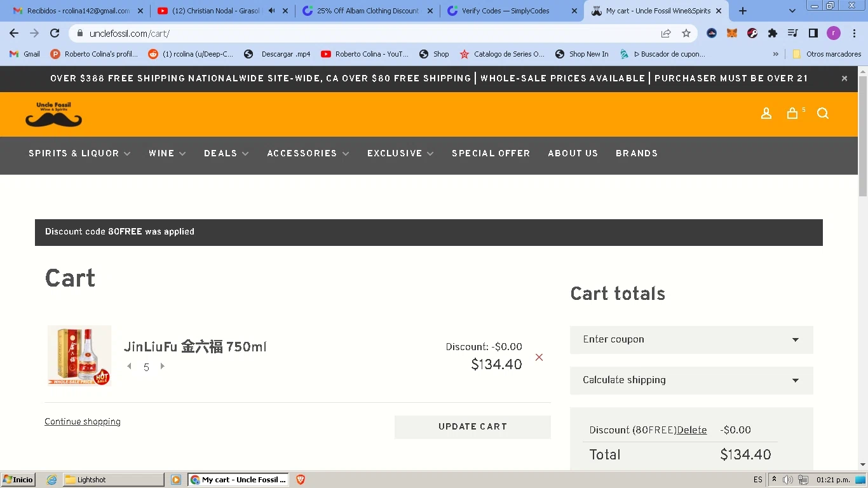
Task: Click the Uncle Fossil mustache logo
Action: [x=53, y=114]
